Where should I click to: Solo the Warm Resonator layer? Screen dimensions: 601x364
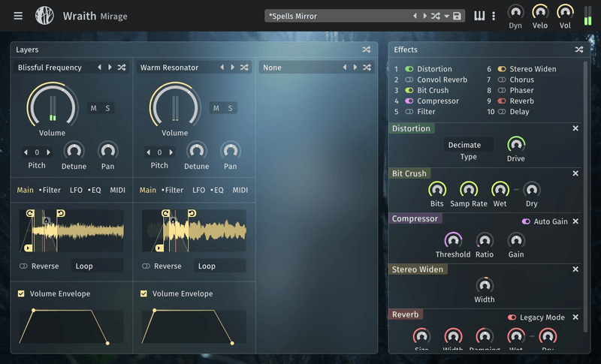(231, 108)
